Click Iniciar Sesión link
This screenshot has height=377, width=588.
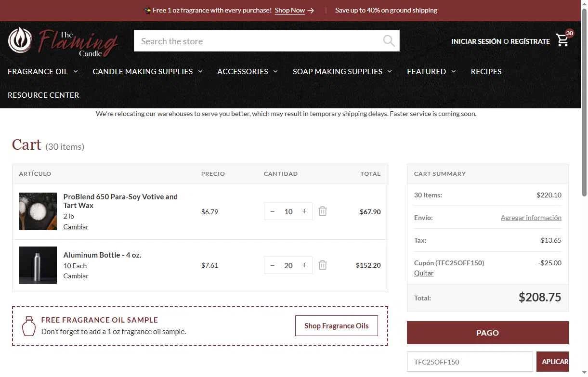(476, 41)
